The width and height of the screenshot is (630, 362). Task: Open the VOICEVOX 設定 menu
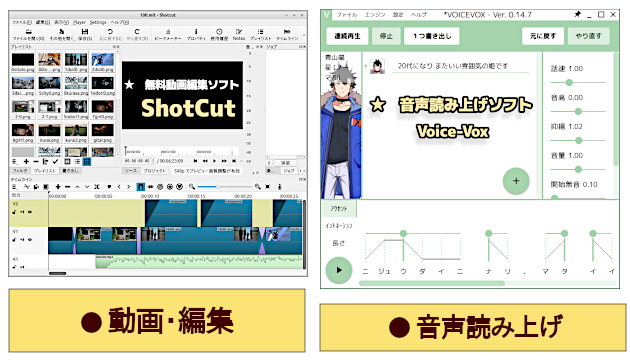click(398, 14)
